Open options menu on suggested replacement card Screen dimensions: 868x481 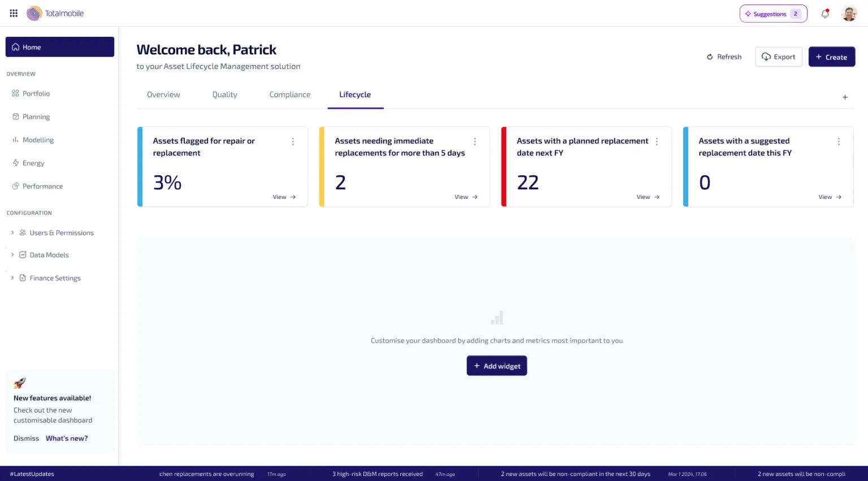(x=839, y=141)
